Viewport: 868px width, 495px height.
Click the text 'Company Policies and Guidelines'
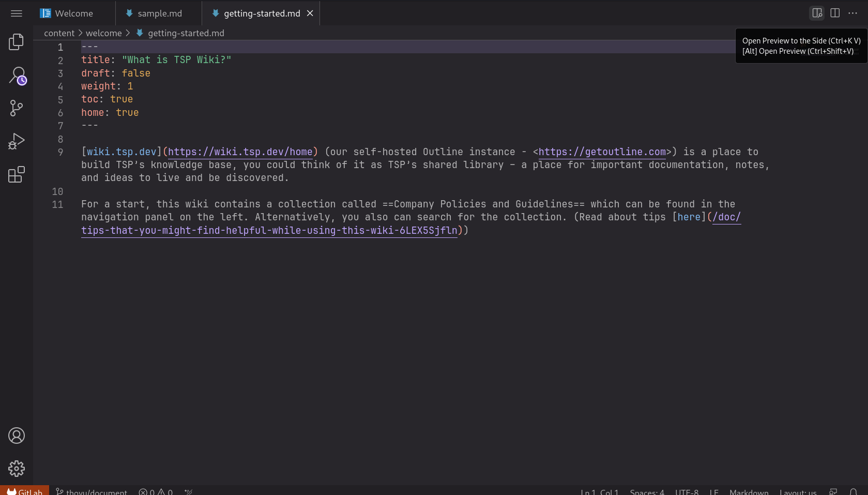tap(483, 204)
